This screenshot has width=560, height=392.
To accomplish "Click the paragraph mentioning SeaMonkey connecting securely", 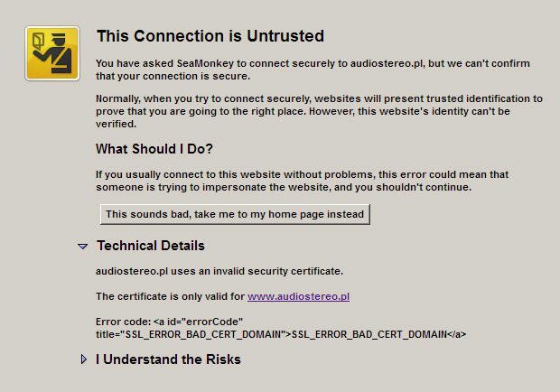I will coord(313,70).
